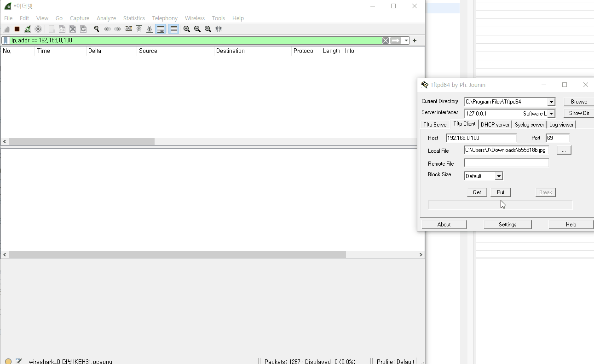Open Wireshark Telephony menu
The image size is (594, 364).
click(x=165, y=18)
